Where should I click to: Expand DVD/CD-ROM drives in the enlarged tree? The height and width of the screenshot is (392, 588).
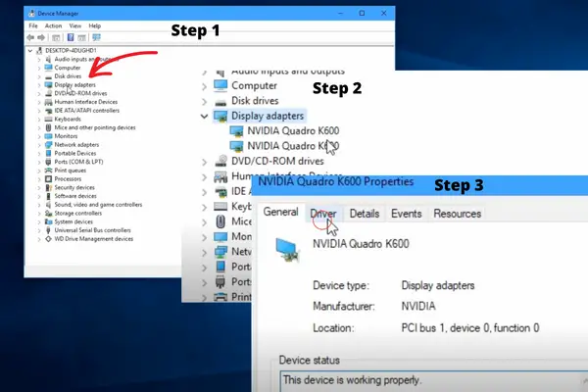[204, 162]
